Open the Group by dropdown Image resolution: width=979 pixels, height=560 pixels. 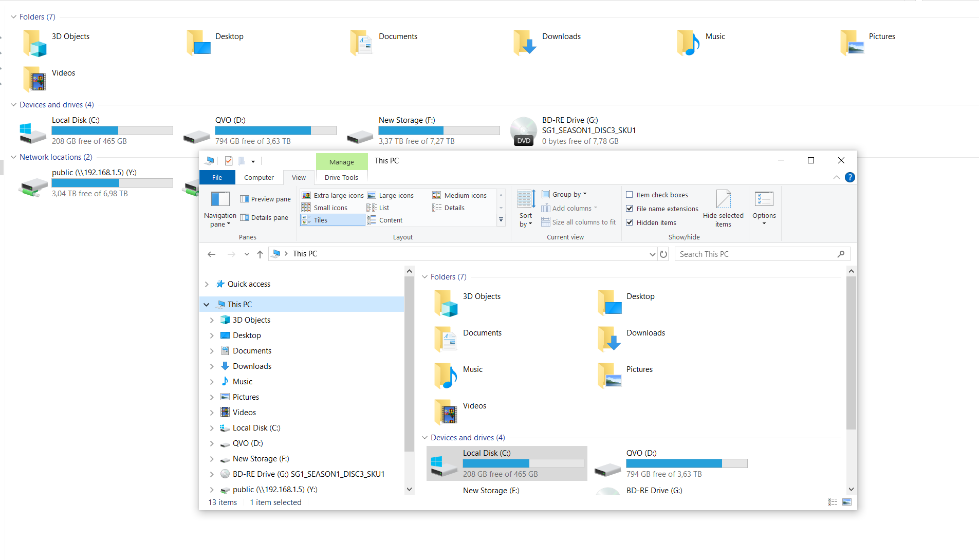(x=564, y=195)
